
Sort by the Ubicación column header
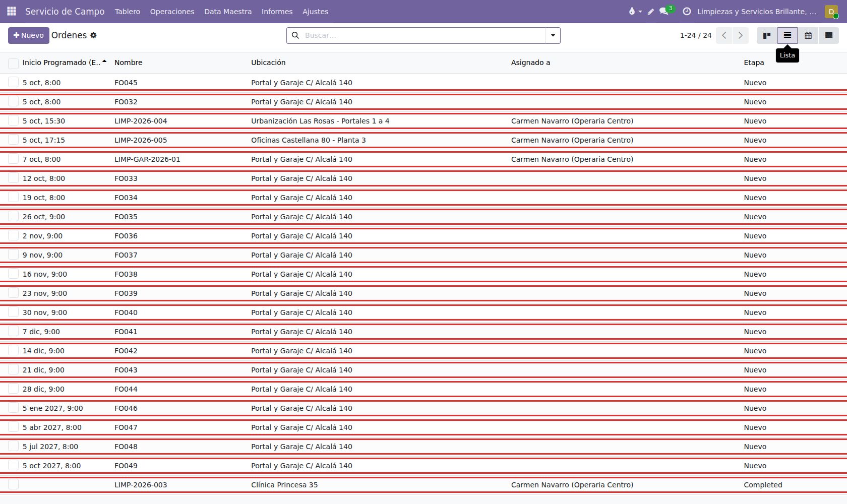[268, 62]
